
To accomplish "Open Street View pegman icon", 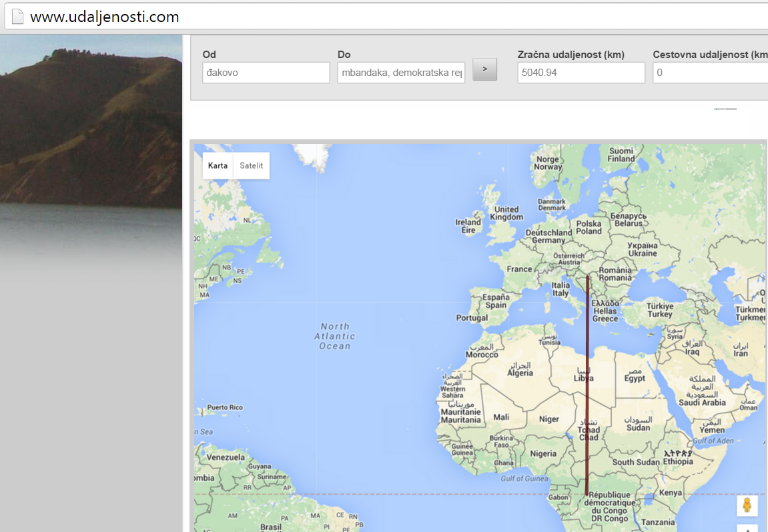I will (x=747, y=505).
